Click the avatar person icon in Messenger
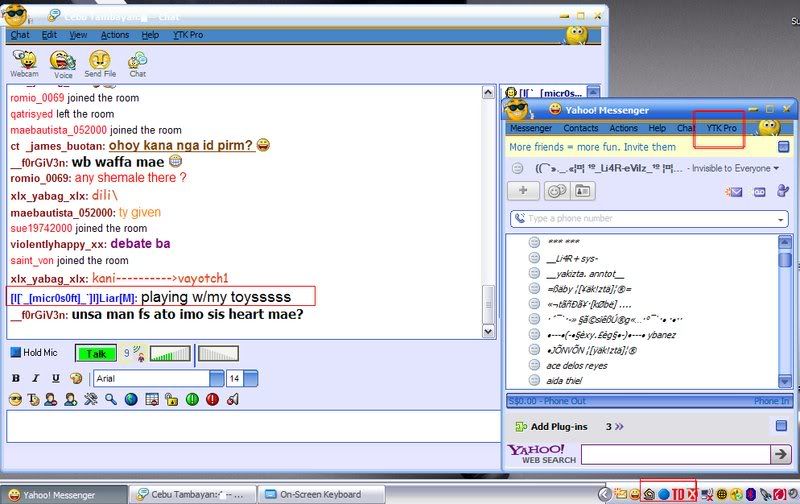The image size is (800, 504). click(782, 191)
